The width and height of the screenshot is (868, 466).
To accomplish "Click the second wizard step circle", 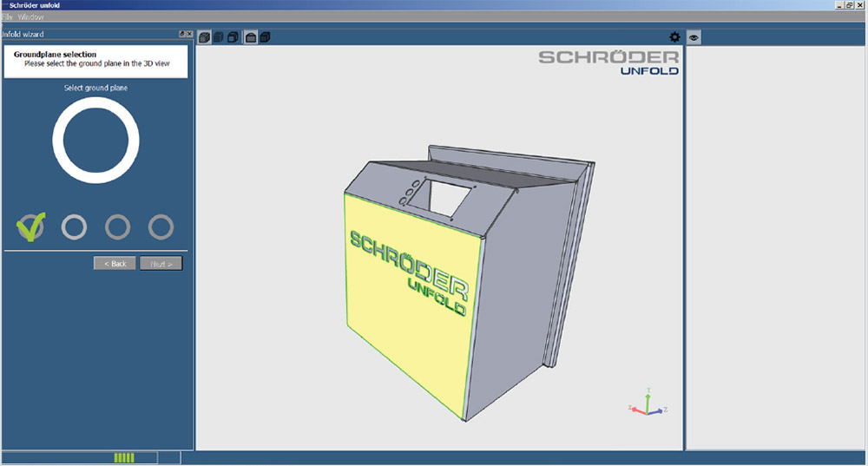I will tap(74, 226).
